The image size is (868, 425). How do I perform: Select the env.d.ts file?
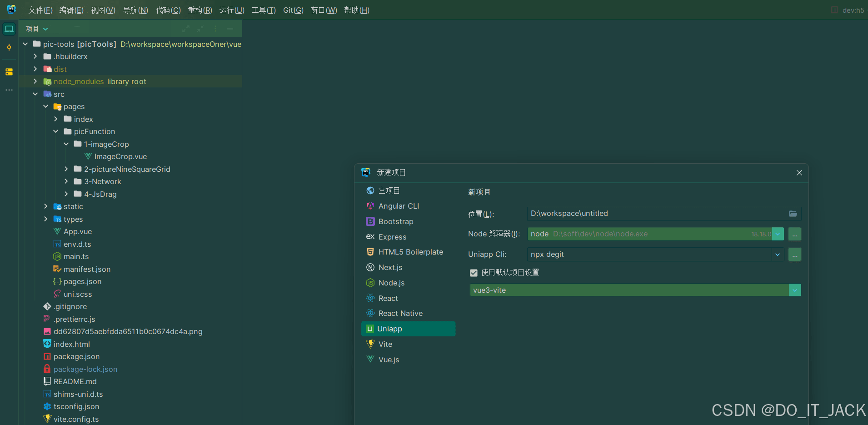coord(77,244)
